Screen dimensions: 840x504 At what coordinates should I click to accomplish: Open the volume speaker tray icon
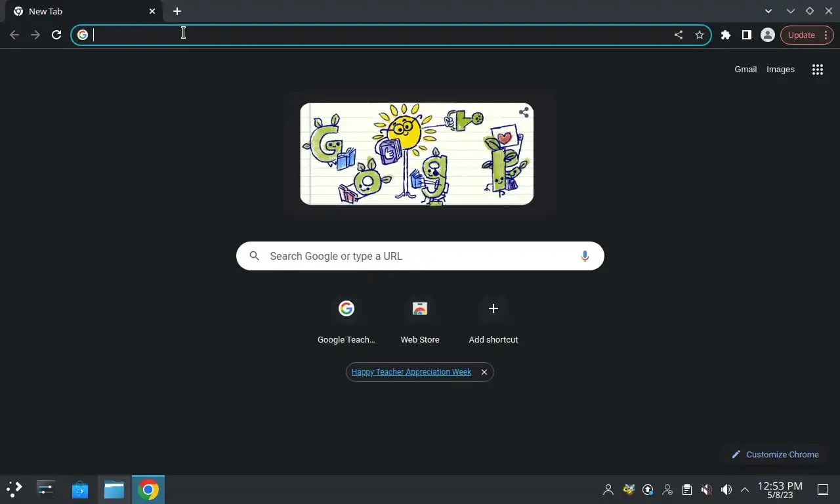click(726, 490)
